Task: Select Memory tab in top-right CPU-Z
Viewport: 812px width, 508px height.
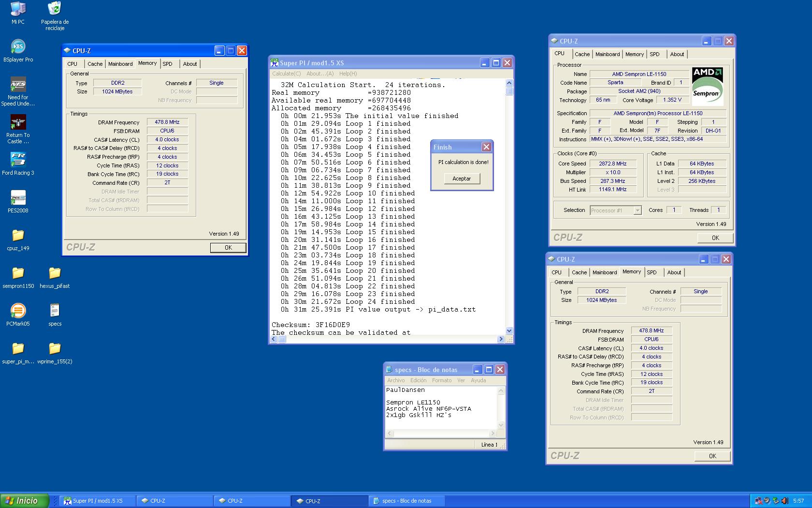Action: click(x=634, y=54)
